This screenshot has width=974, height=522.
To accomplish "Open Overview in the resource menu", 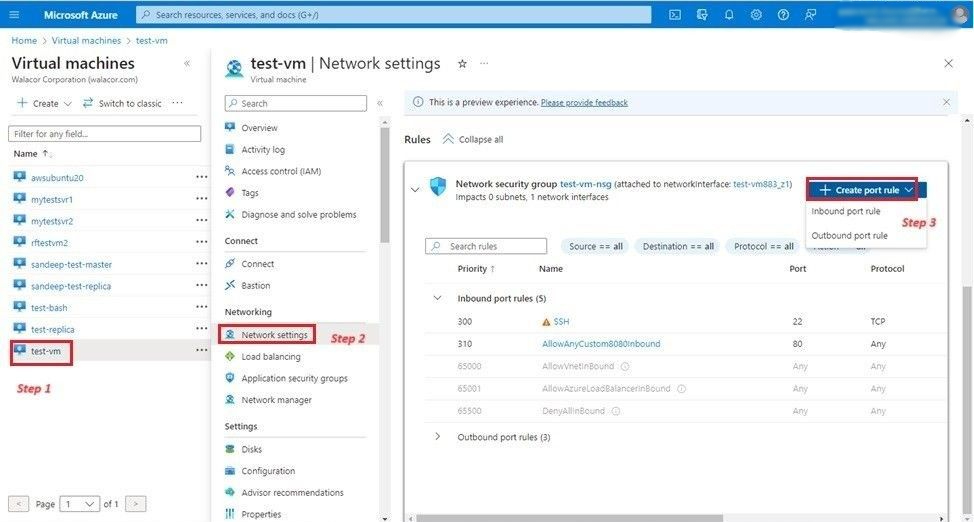I will 260,128.
